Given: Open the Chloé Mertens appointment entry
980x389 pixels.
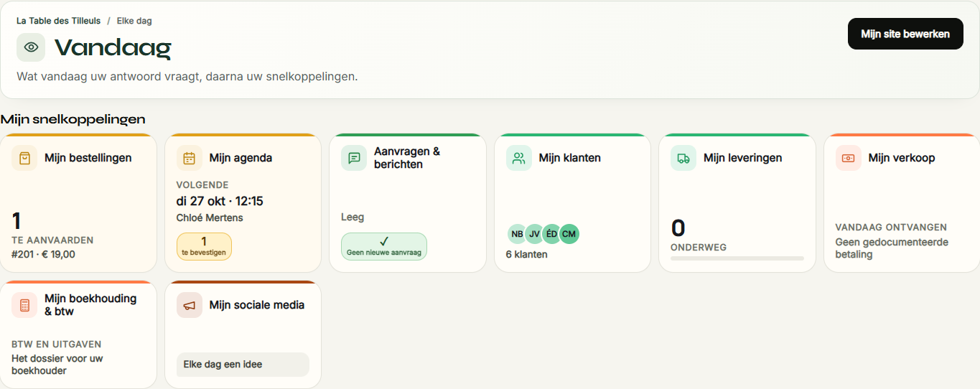Looking at the screenshot, I should pos(210,217).
